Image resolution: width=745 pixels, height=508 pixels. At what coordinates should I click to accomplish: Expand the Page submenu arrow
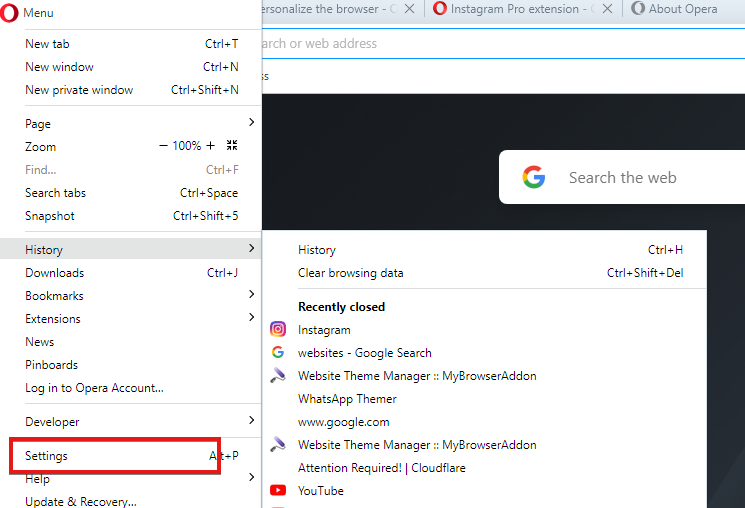click(x=251, y=123)
